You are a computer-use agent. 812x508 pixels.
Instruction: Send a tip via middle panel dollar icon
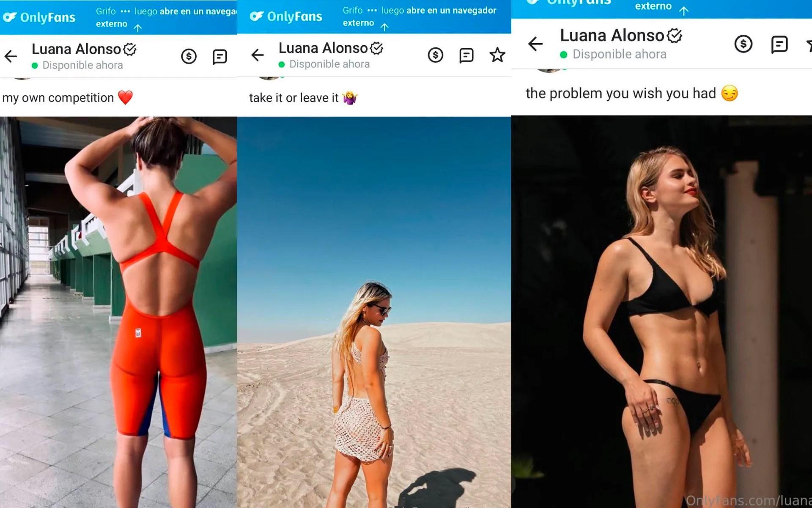click(x=436, y=55)
